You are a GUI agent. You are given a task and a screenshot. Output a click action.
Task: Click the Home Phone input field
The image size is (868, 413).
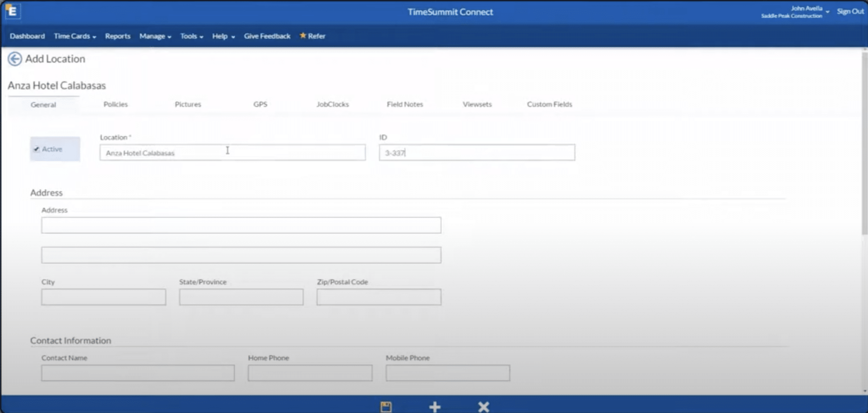(310, 373)
